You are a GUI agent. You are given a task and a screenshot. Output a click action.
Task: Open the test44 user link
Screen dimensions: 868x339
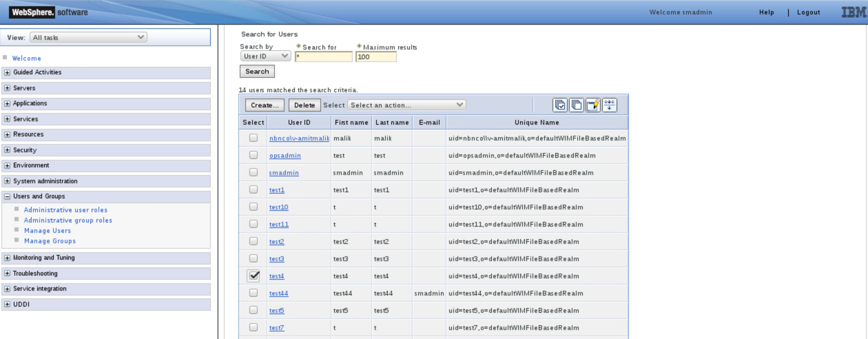pos(279,293)
